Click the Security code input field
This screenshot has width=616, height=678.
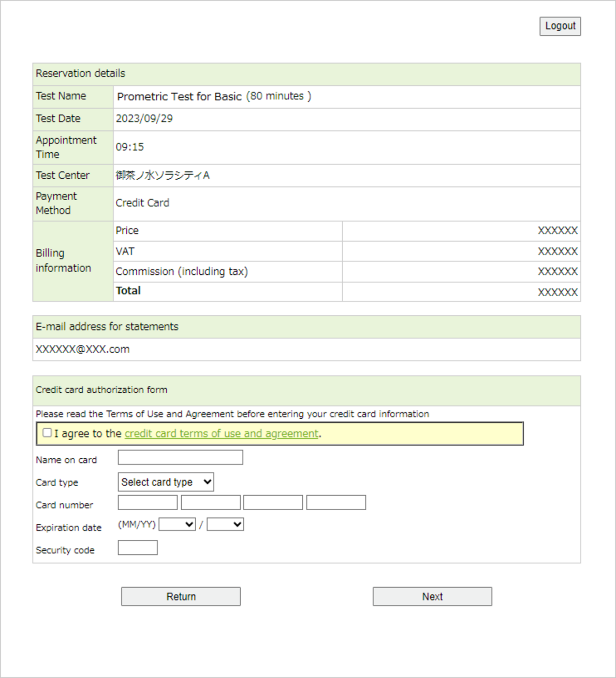(x=137, y=547)
